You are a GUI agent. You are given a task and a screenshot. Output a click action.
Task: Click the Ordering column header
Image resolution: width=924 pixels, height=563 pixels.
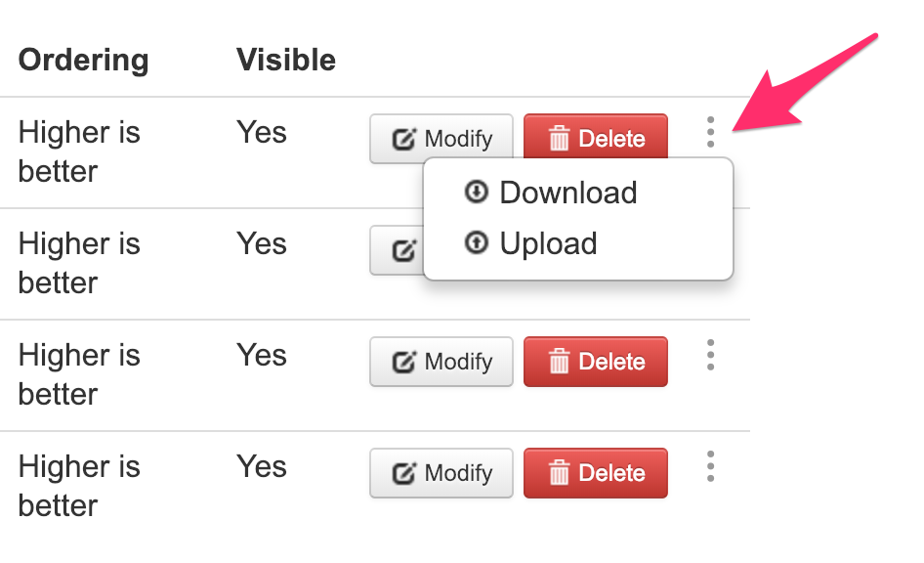84,61
